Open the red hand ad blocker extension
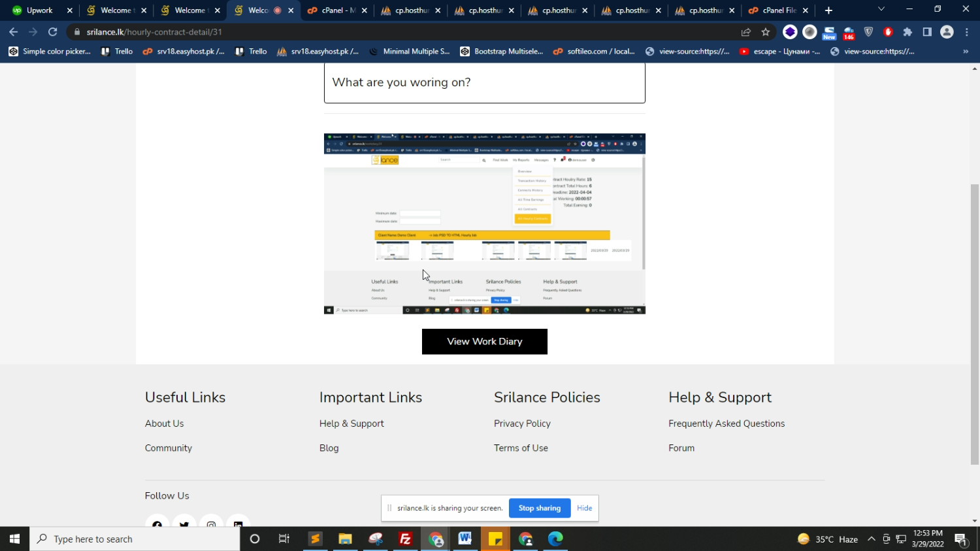980x551 pixels. [x=888, y=32]
